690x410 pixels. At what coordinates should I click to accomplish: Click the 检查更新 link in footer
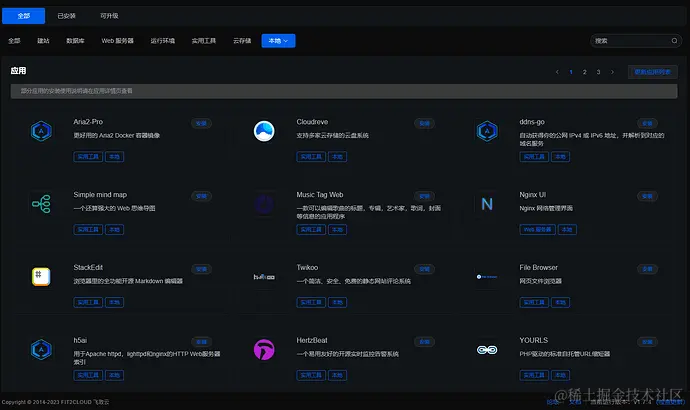pyautogui.click(x=671, y=402)
